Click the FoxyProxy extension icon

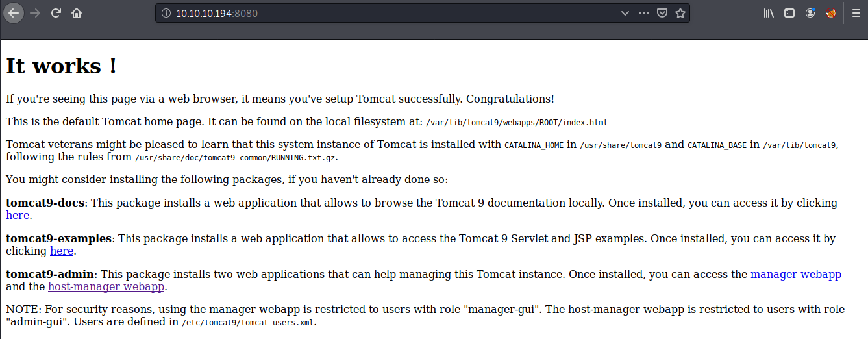pos(831,13)
